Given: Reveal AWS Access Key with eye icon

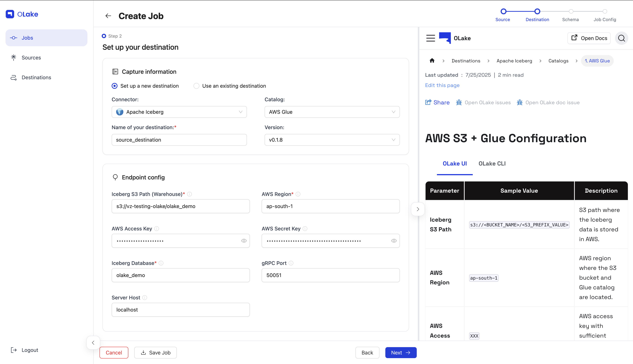Looking at the screenshot, I should [244, 241].
